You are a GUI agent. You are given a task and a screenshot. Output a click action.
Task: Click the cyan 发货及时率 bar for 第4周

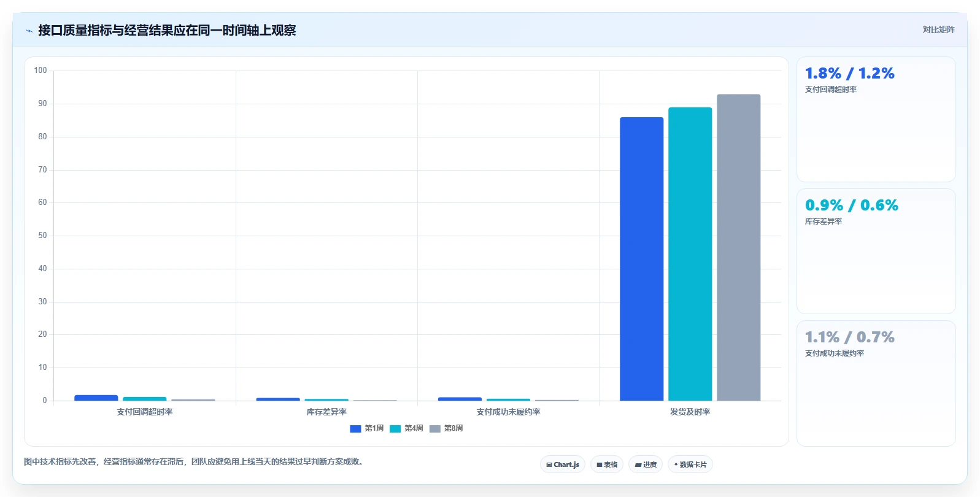[x=690, y=254]
